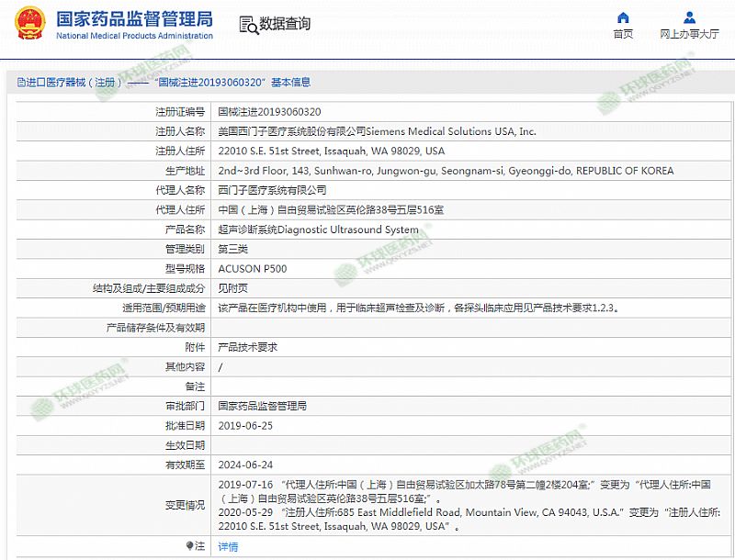Select the expiry date 2024-06-24

coord(245,465)
